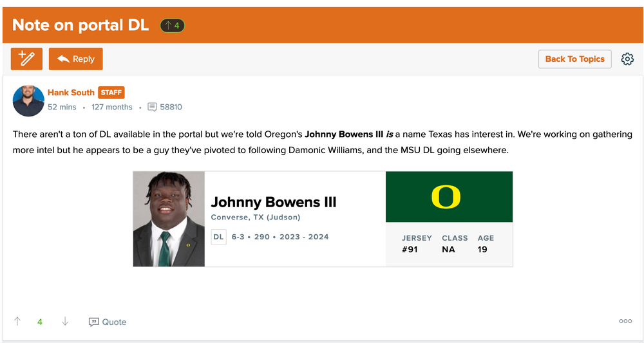Click the 52 mins post timestamp
Viewport: 644px width, 343px height.
62,107
